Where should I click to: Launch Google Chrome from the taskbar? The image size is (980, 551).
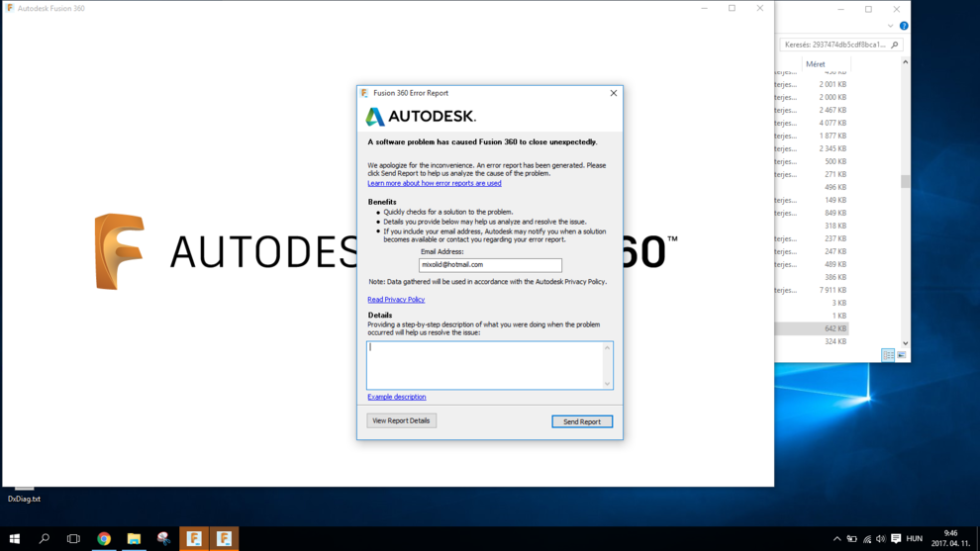point(104,538)
